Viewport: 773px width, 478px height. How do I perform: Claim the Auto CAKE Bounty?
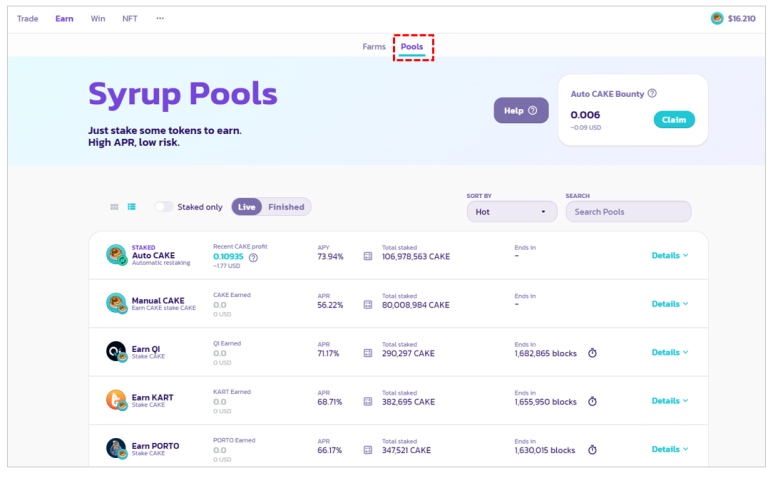[x=674, y=120]
